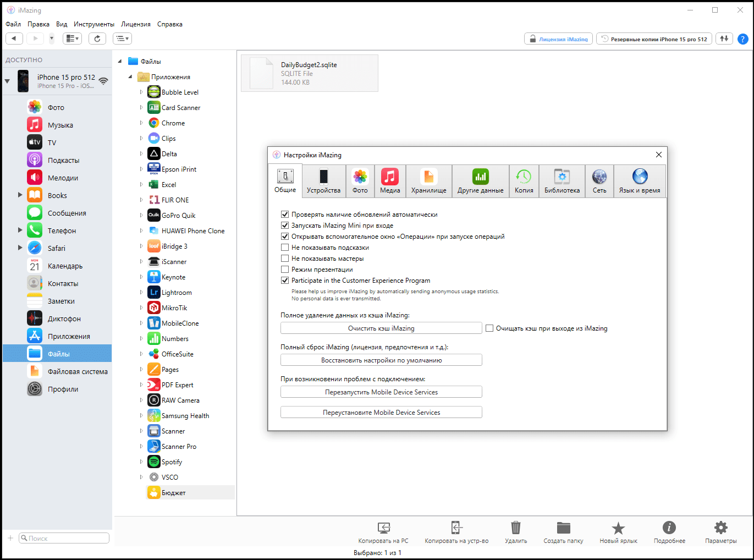Open Лицензия iMazing link button
This screenshot has width=754, height=560.
pos(558,39)
